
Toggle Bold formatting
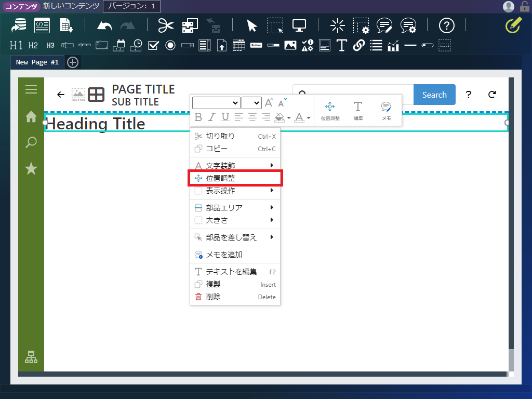pyautogui.click(x=198, y=117)
